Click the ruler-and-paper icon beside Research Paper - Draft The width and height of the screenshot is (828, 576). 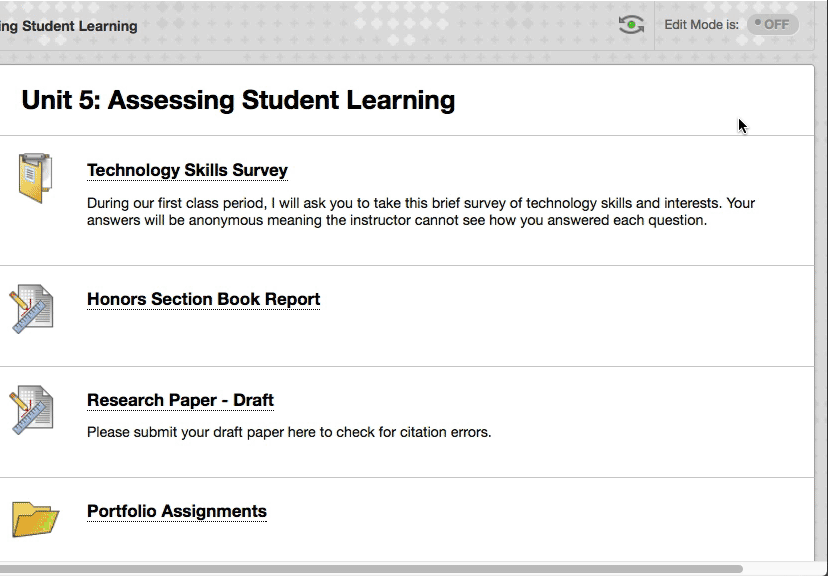pos(31,410)
